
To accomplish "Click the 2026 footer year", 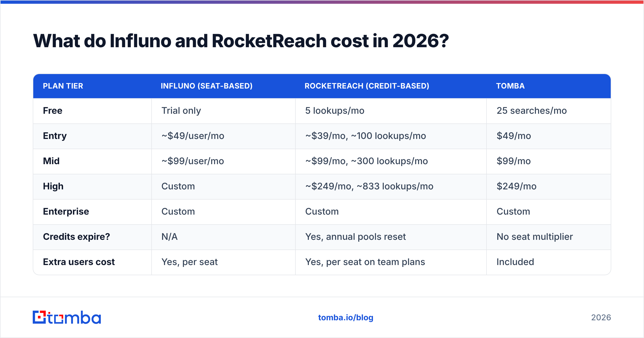I will [601, 318].
